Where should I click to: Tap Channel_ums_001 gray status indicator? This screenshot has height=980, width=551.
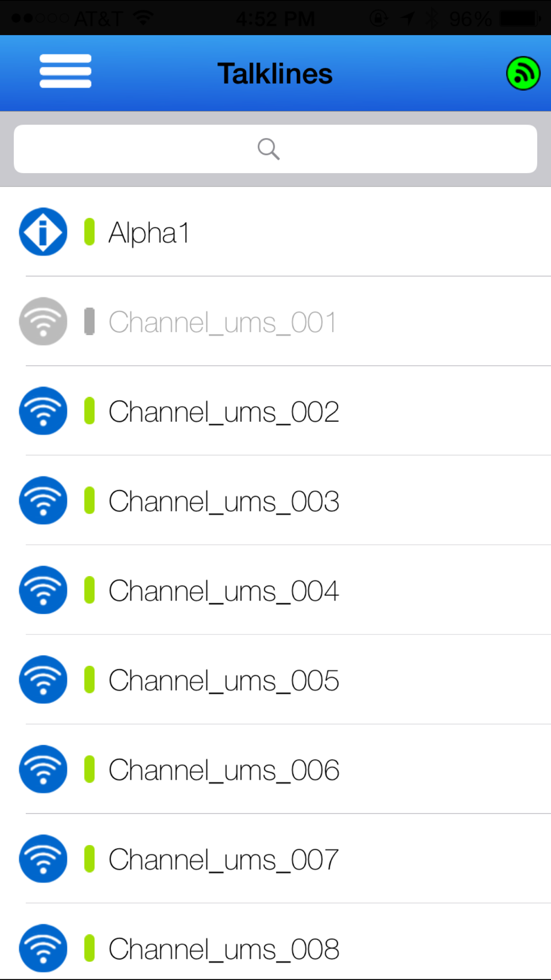point(89,321)
